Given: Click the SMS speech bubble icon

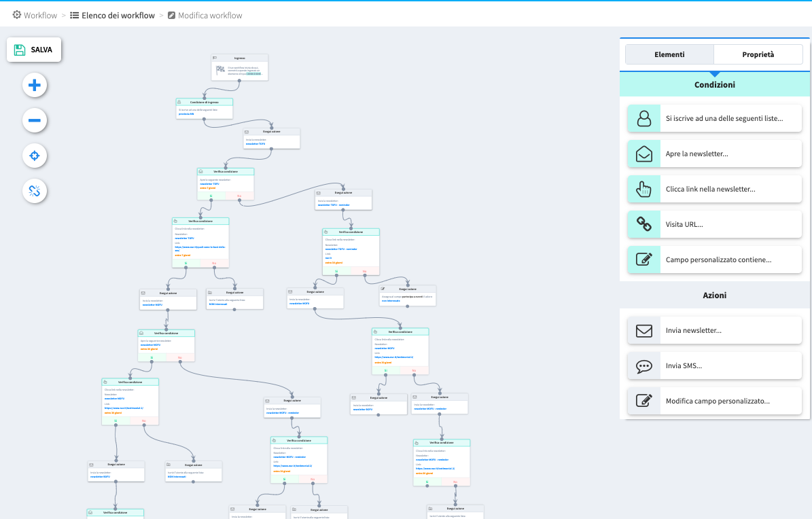Looking at the screenshot, I should 643,366.
